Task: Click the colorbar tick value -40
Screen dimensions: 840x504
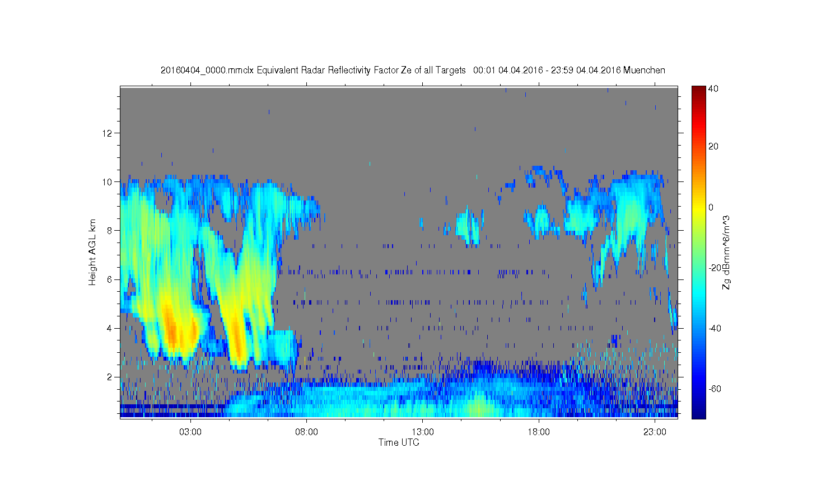Action: tap(715, 328)
